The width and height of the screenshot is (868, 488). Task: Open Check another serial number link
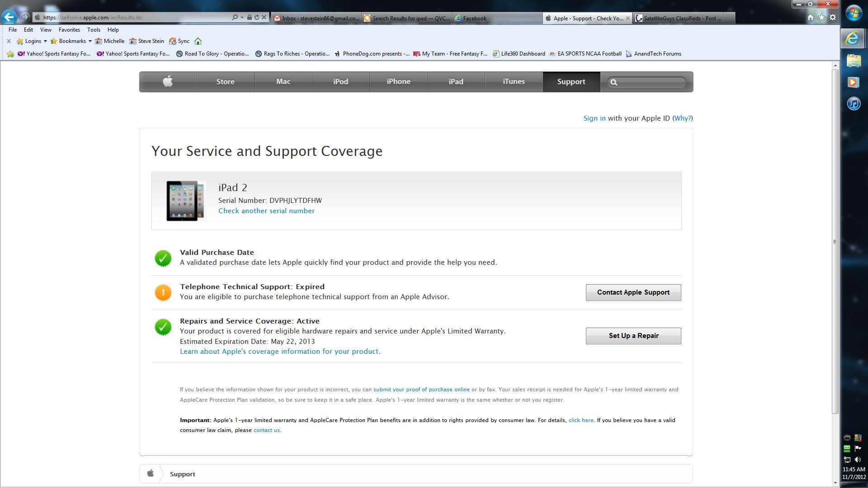[x=266, y=211]
